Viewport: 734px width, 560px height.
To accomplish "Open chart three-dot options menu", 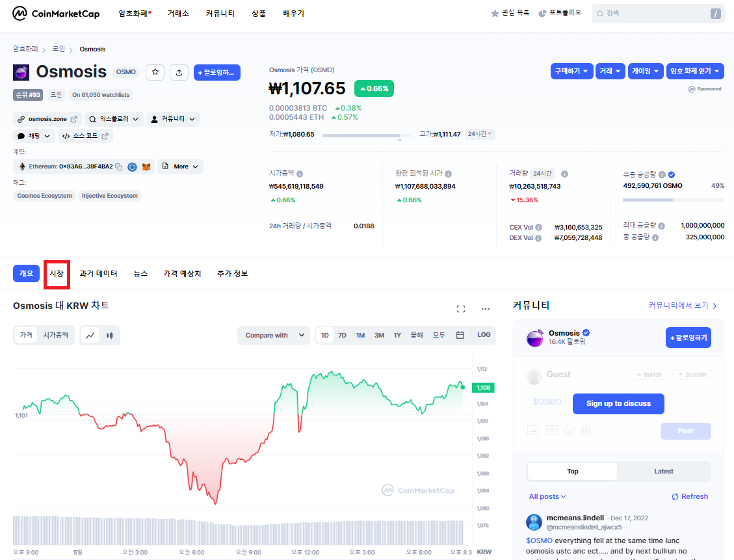I will [x=485, y=309].
